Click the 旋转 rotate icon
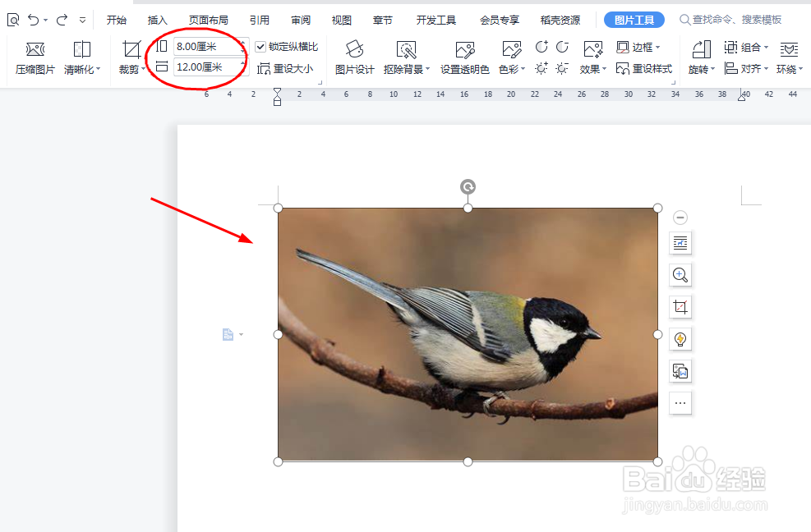The height and width of the screenshot is (532, 811). (702, 49)
